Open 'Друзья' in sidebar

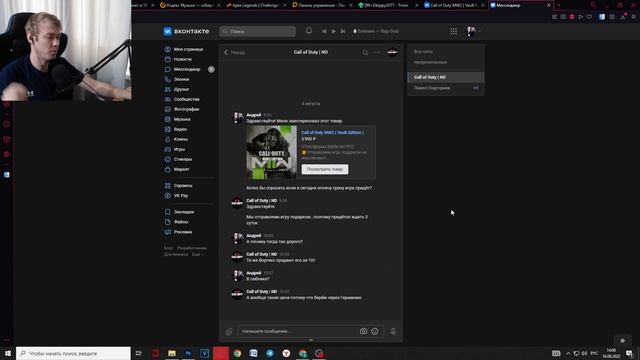(x=181, y=89)
